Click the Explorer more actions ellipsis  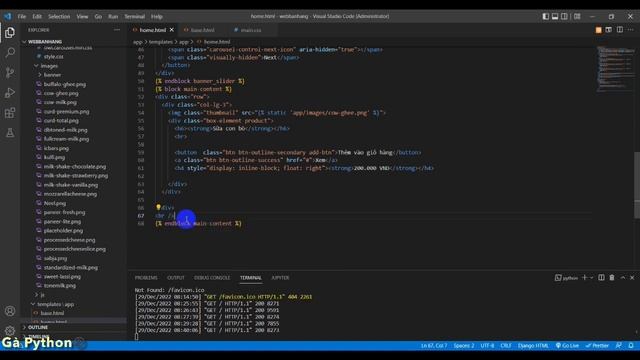pos(117,30)
